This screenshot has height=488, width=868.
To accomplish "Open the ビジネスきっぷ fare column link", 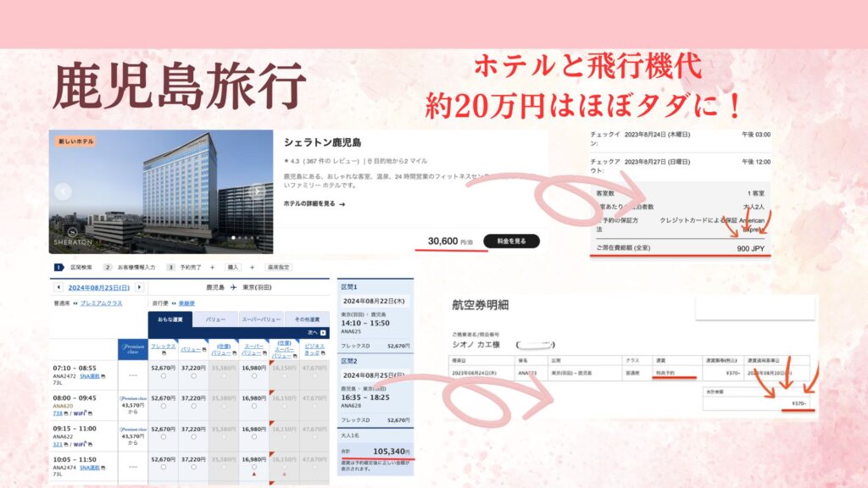I will click(x=314, y=349).
